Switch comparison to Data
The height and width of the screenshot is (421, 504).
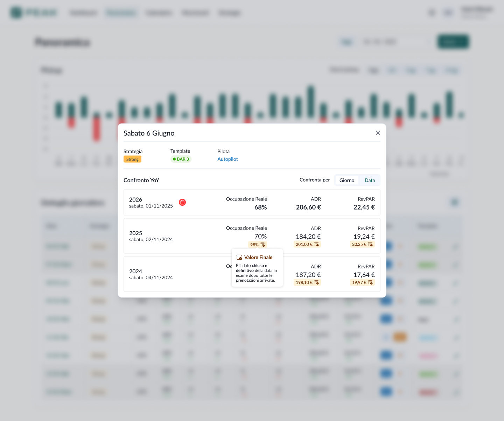point(370,180)
